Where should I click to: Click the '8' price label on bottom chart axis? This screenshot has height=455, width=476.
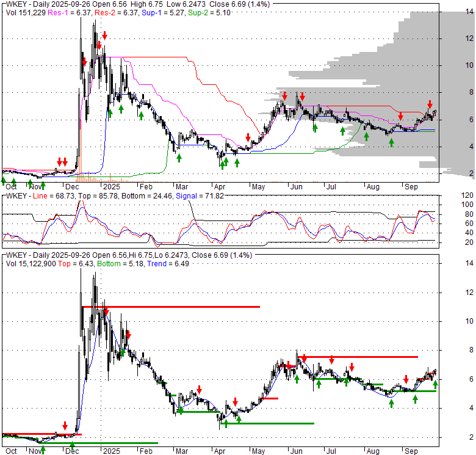(471, 350)
